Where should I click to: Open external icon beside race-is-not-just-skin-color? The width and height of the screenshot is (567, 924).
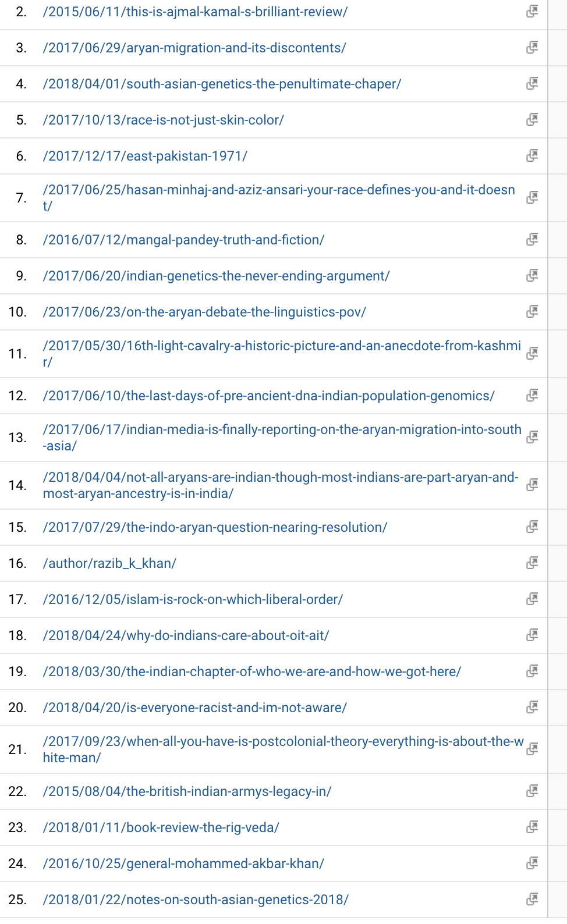(x=531, y=120)
